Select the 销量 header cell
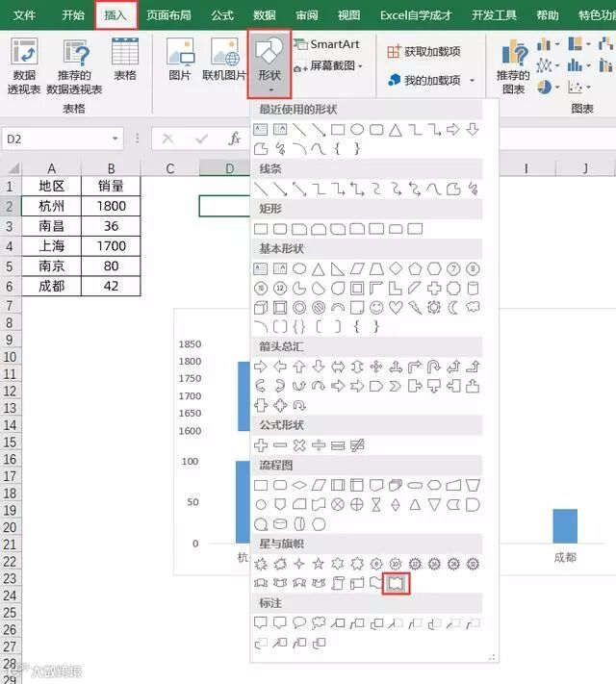The height and width of the screenshot is (684, 616). pos(111,186)
